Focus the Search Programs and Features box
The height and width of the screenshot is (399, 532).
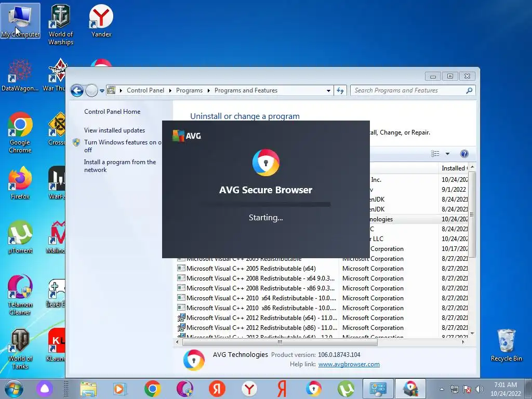pos(413,90)
